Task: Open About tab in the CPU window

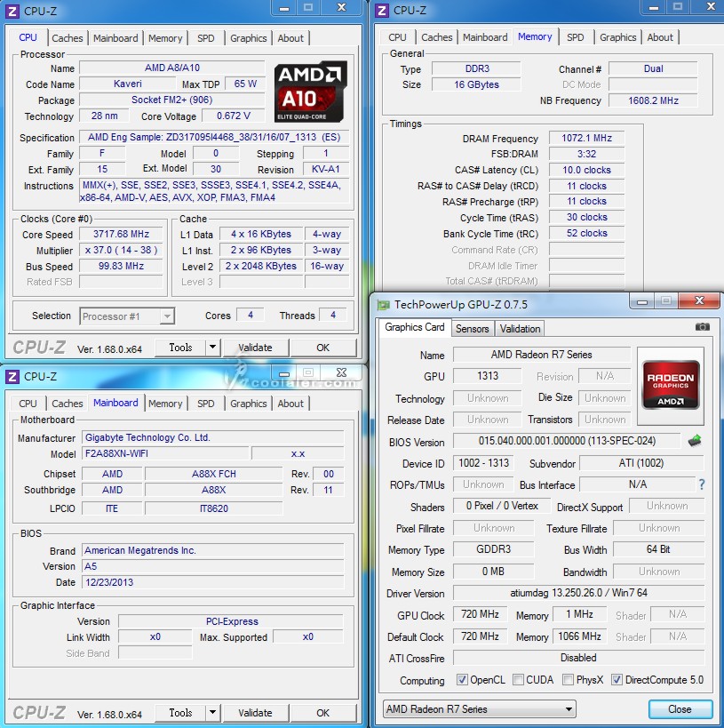Action: click(x=290, y=38)
